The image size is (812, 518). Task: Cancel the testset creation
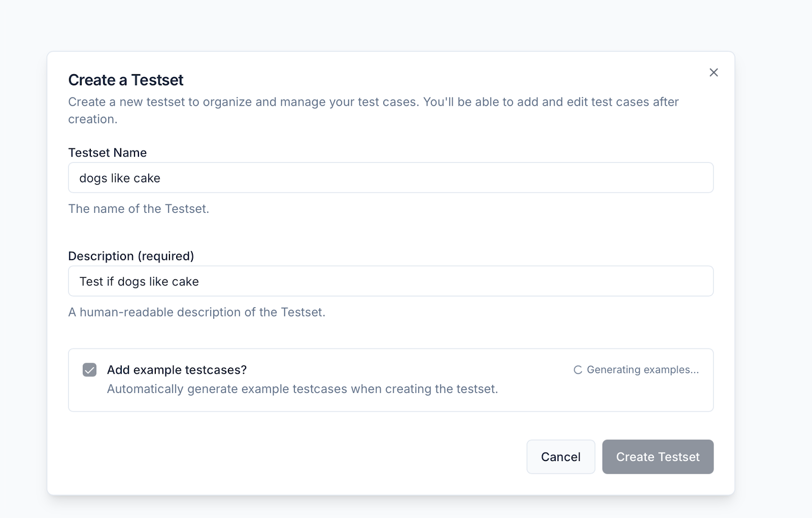coord(560,457)
